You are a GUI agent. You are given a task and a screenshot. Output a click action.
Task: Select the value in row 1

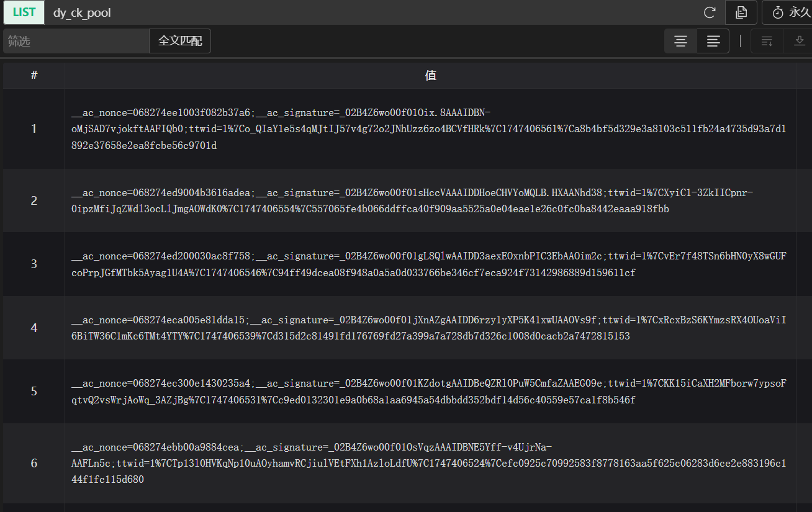pos(431,128)
